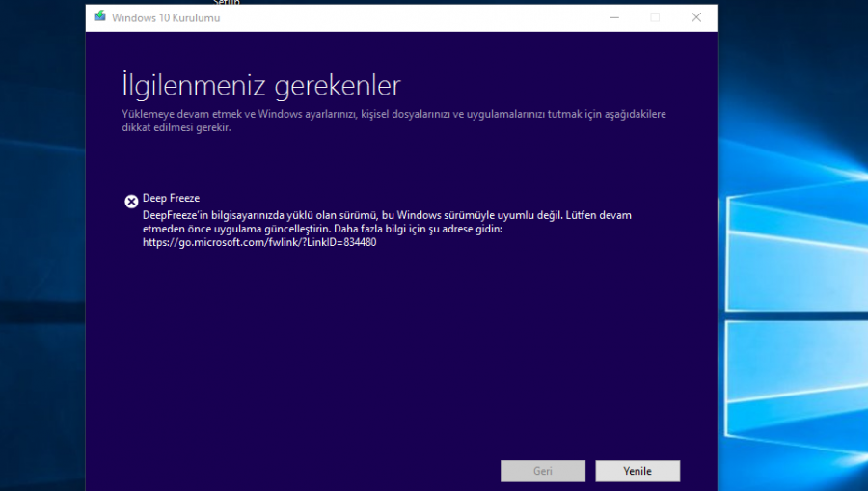Open the go.microsoft.com fwlink URL
Screen dimensions: 868x491
259,242
